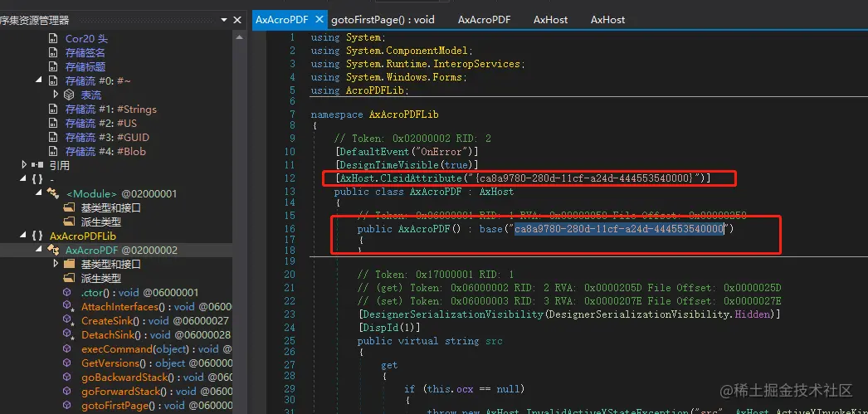Screen dimensions: 868x414
Task: Click the highlighted GUID text on line 16
Action: click(x=619, y=229)
